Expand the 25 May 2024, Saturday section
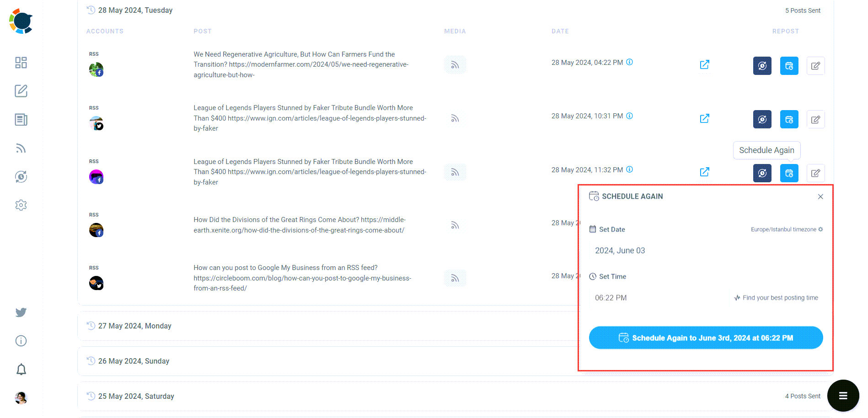868x418 pixels. click(136, 396)
